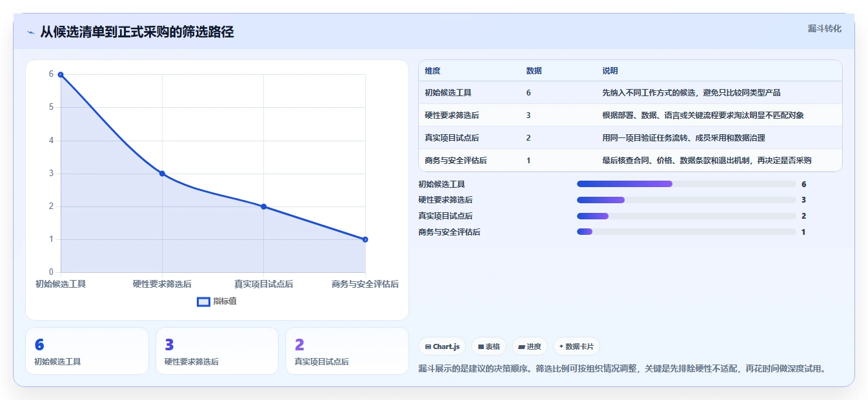Open the stat card showing 3 硬性要求筛选后
The width and height of the screenshot is (868, 400).
[x=217, y=351]
